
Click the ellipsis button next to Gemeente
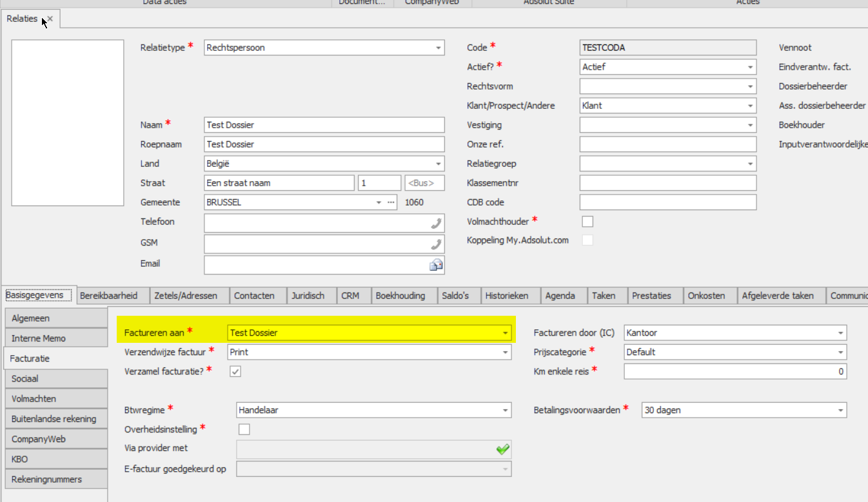pos(390,202)
